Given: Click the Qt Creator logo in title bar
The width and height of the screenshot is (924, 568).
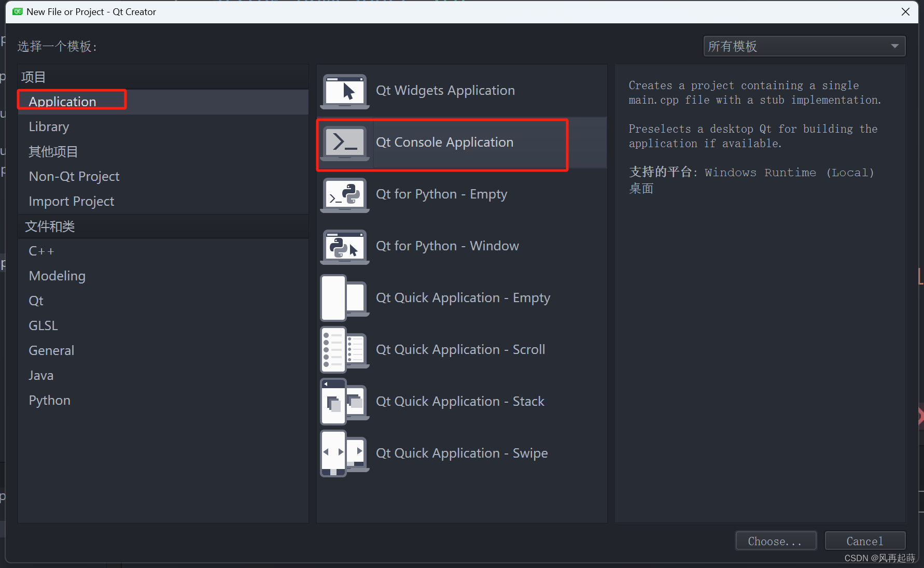Looking at the screenshot, I should 18,11.
